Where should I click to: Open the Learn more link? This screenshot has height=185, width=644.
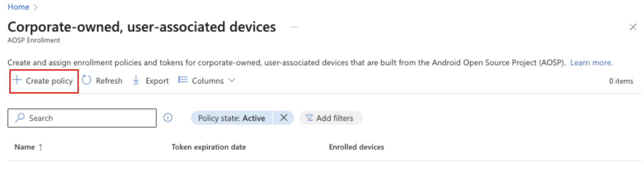pyautogui.click(x=591, y=62)
